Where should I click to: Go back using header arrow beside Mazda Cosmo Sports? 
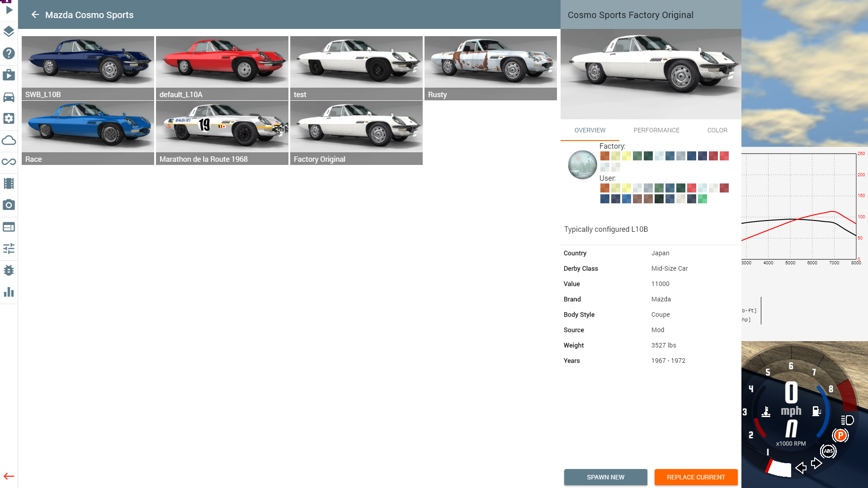[35, 15]
